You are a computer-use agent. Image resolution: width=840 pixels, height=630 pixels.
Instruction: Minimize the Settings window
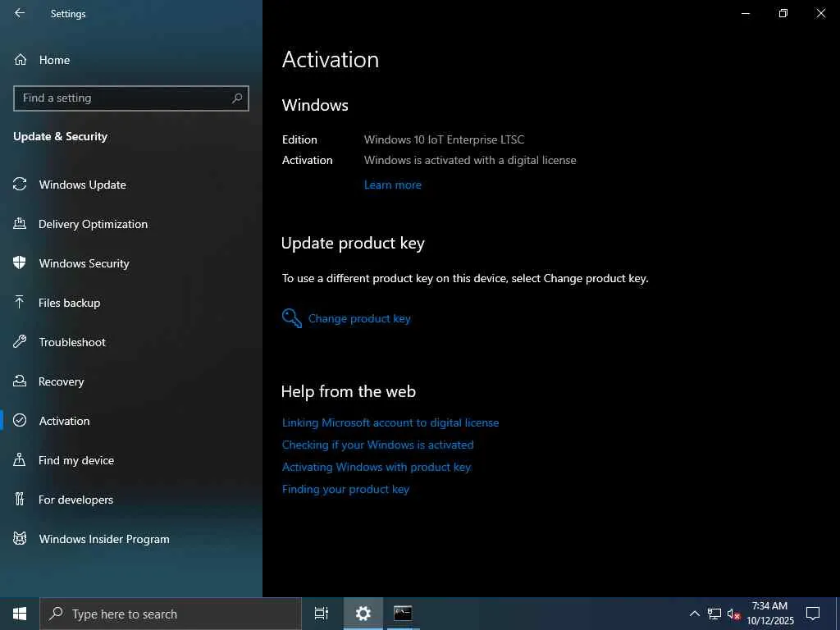click(745, 13)
